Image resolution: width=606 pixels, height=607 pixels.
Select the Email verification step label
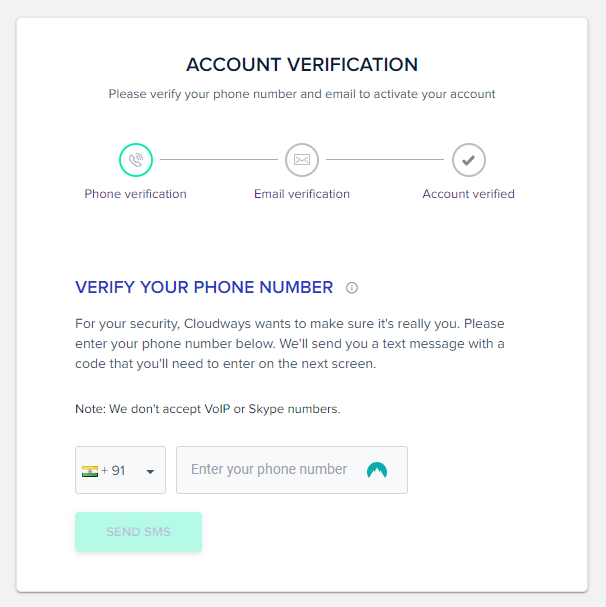tap(302, 194)
